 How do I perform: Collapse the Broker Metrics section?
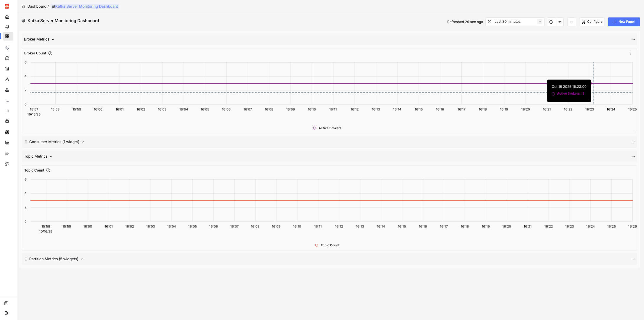tap(39, 39)
